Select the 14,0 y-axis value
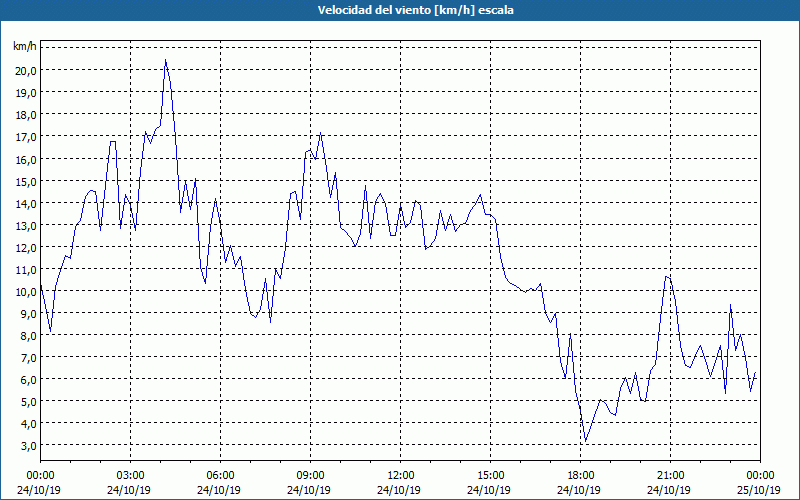This screenshot has height=500, width=800. pos(26,203)
